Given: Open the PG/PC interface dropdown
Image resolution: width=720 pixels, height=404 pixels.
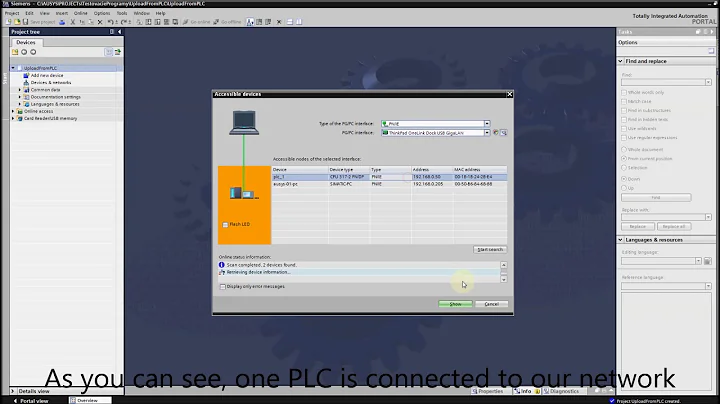Looking at the screenshot, I should tap(487, 133).
